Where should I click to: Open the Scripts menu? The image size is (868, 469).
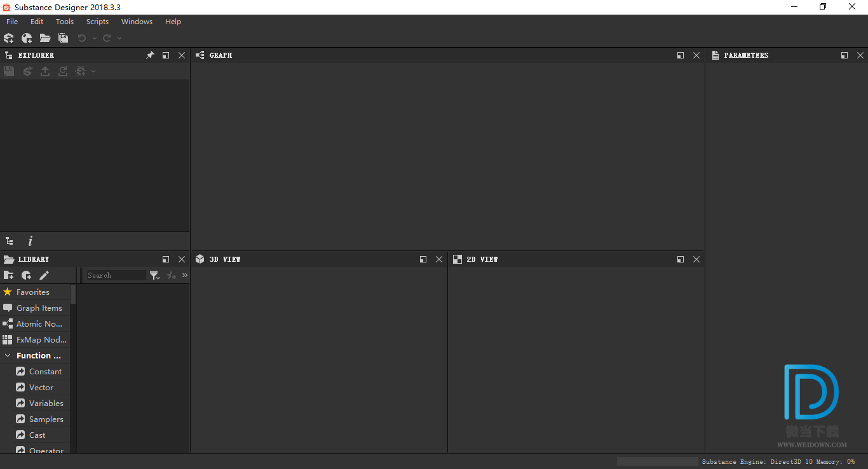coord(97,22)
